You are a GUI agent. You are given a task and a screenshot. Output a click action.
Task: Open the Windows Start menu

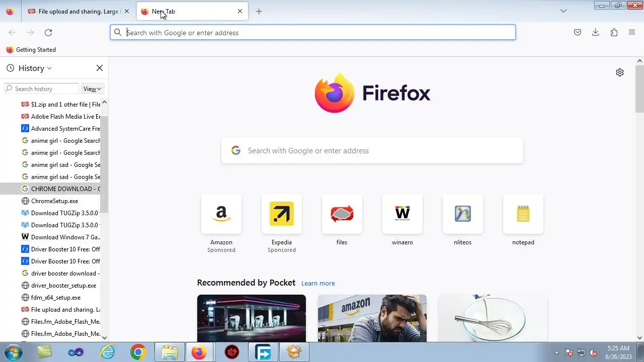(12, 352)
